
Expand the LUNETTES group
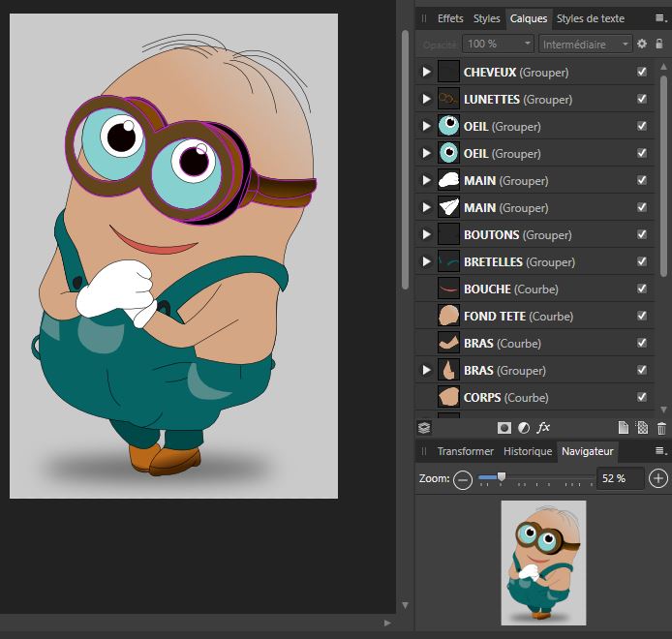coord(426,99)
